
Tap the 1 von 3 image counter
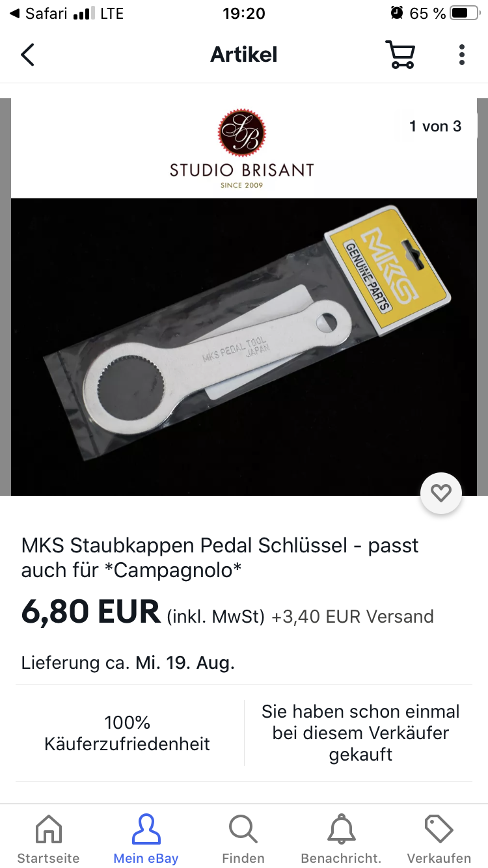pyautogui.click(x=435, y=126)
